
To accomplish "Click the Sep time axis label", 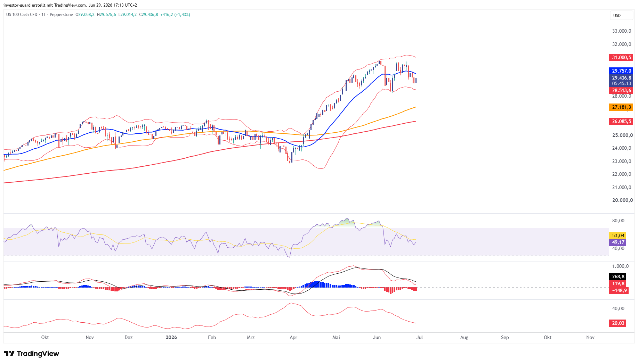I will pos(505,337).
